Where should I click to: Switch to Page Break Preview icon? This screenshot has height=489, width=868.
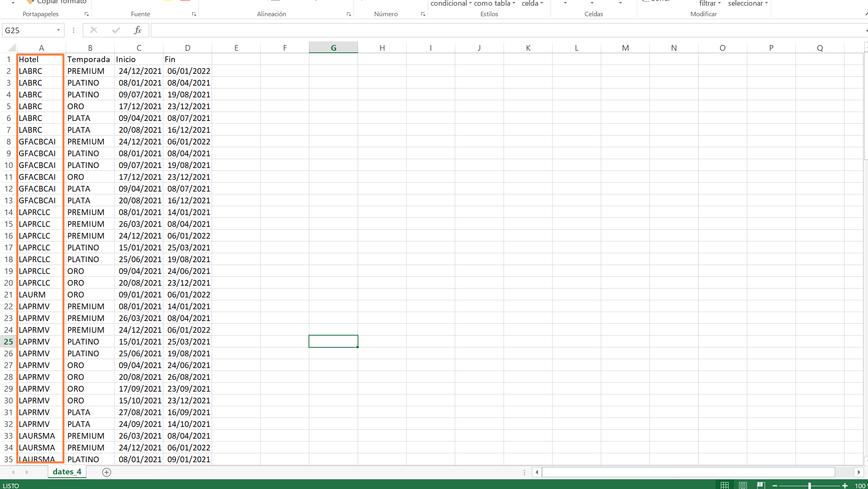[761, 485]
